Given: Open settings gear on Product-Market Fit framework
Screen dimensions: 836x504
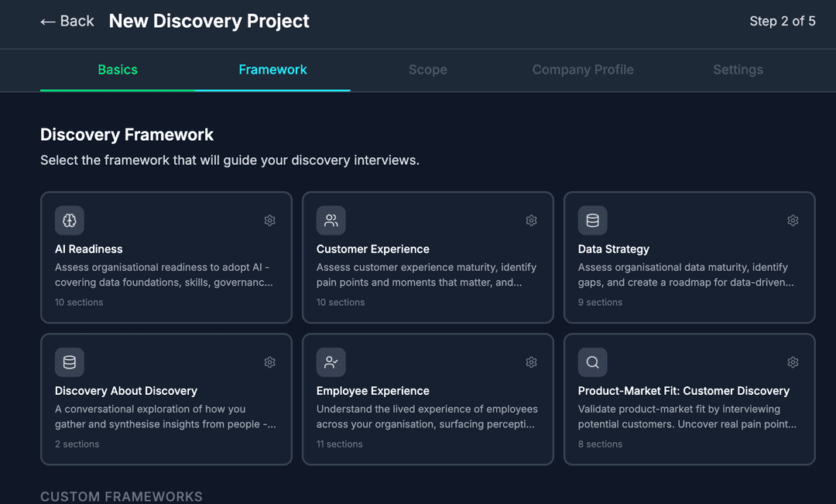Looking at the screenshot, I should (x=793, y=362).
